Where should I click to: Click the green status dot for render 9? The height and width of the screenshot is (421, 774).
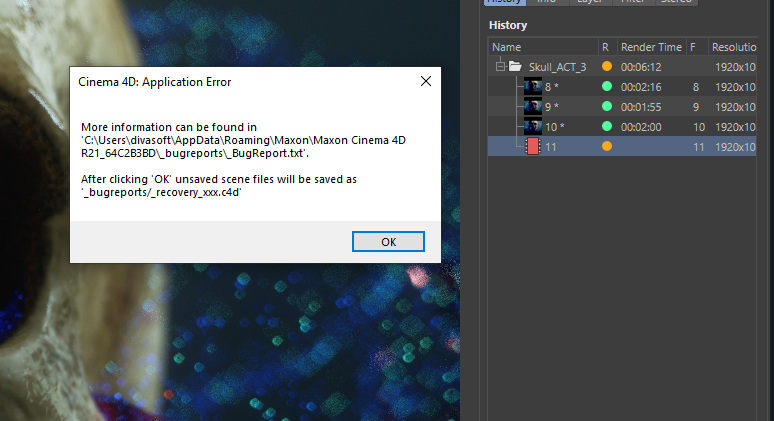[607, 106]
